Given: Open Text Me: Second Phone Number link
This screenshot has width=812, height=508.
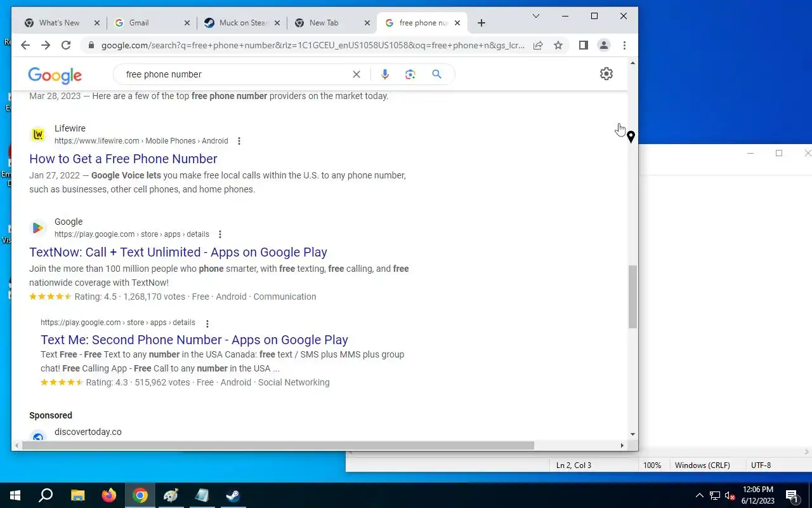Looking at the screenshot, I should 194,340.
